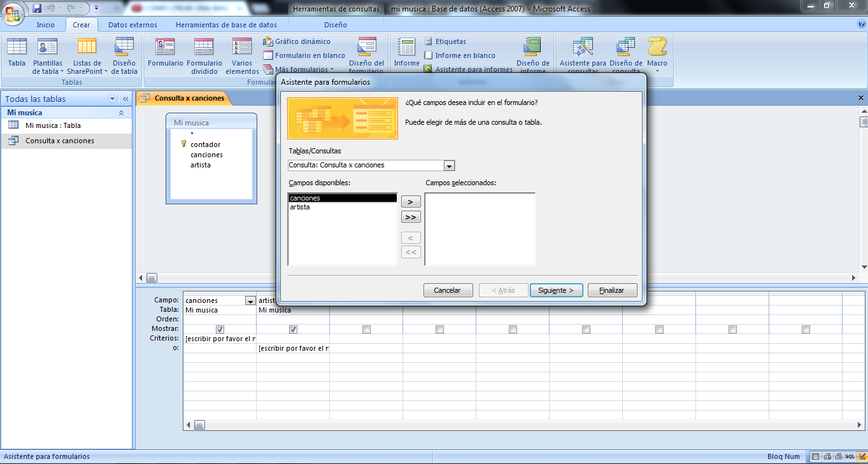Open the Campo canciones dropdown arrow
This screenshot has height=464, width=868.
tap(250, 300)
